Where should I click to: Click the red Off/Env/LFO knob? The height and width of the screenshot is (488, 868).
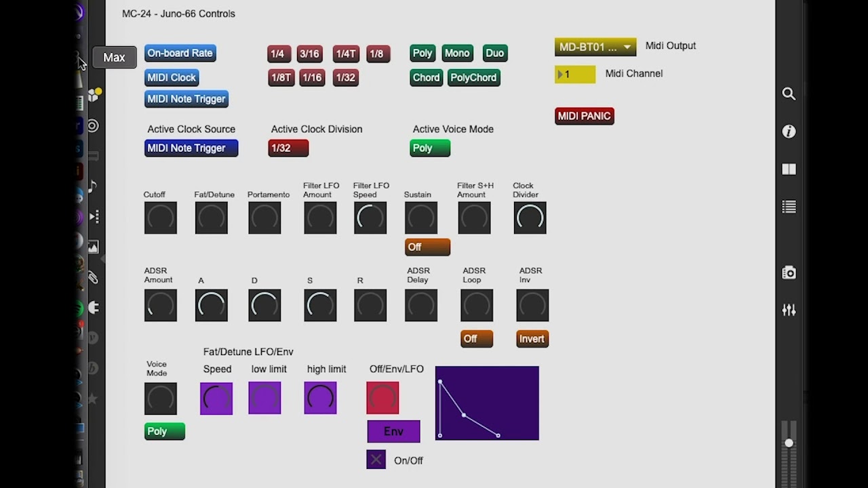pyautogui.click(x=382, y=398)
